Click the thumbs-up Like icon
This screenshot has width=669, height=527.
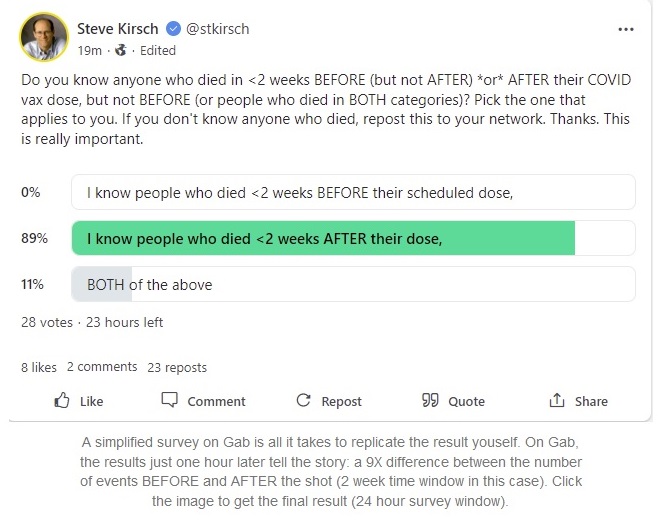[62, 401]
